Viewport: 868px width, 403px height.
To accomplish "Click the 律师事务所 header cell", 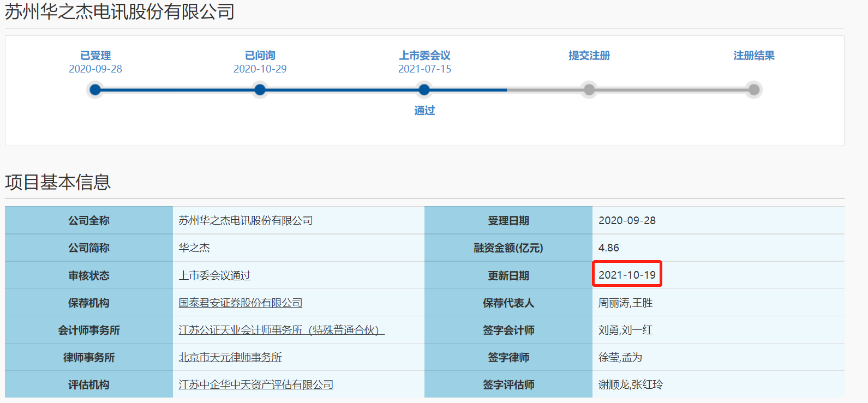I will pos(89,357).
